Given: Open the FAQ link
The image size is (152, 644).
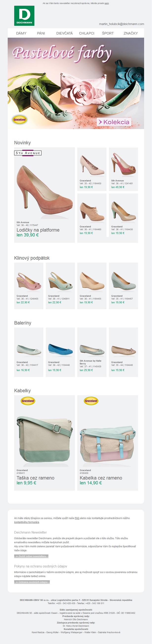Looking at the screenshot, I should (77, 518).
